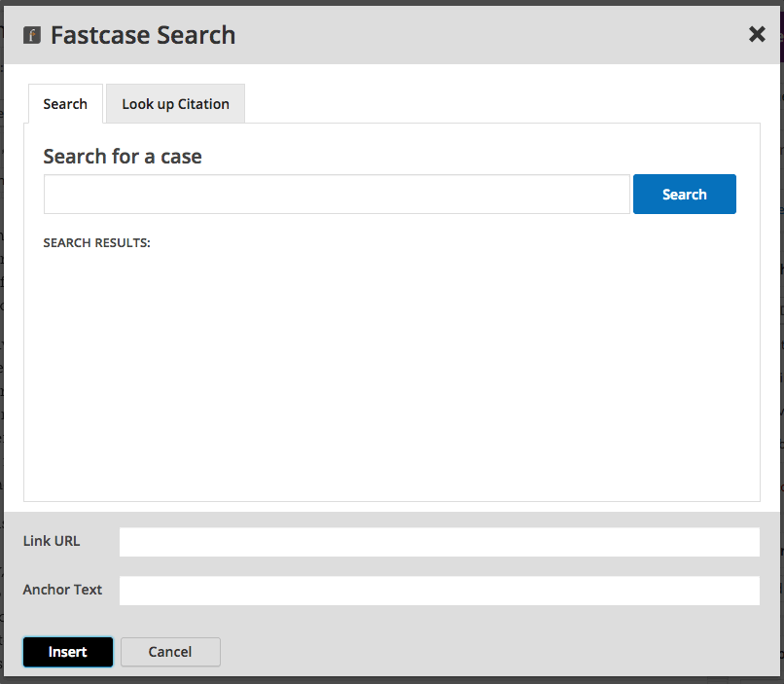Click the Search for a case heading
Viewport: 784px width, 684px height.
click(123, 157)
